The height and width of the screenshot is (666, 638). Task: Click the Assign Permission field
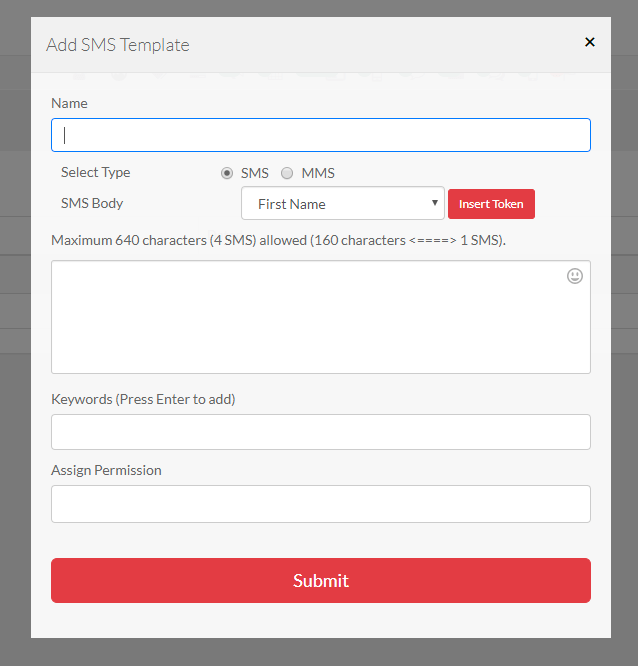click(321, 504)
